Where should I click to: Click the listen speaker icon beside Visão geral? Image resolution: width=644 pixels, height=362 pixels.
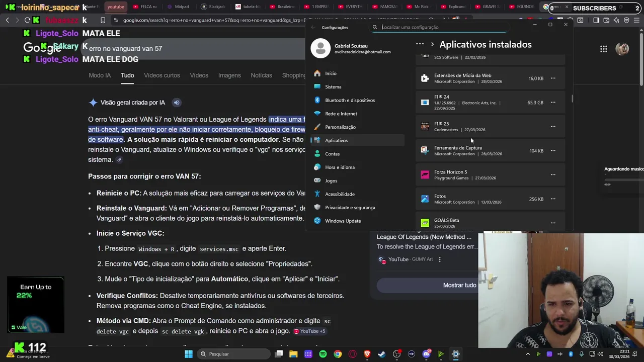[x=177, y=103]
